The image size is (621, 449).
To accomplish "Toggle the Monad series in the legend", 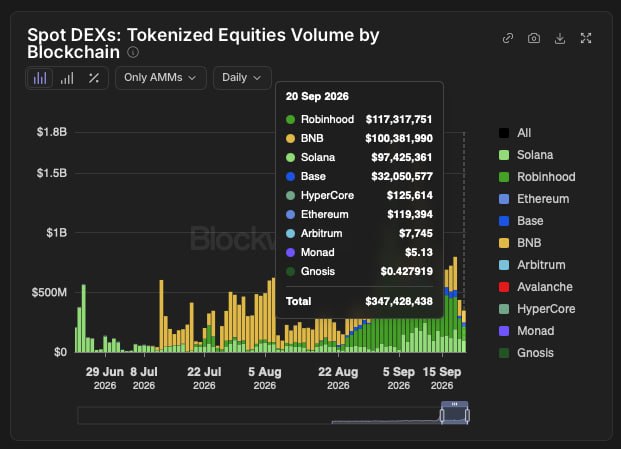I will [526, 331].
